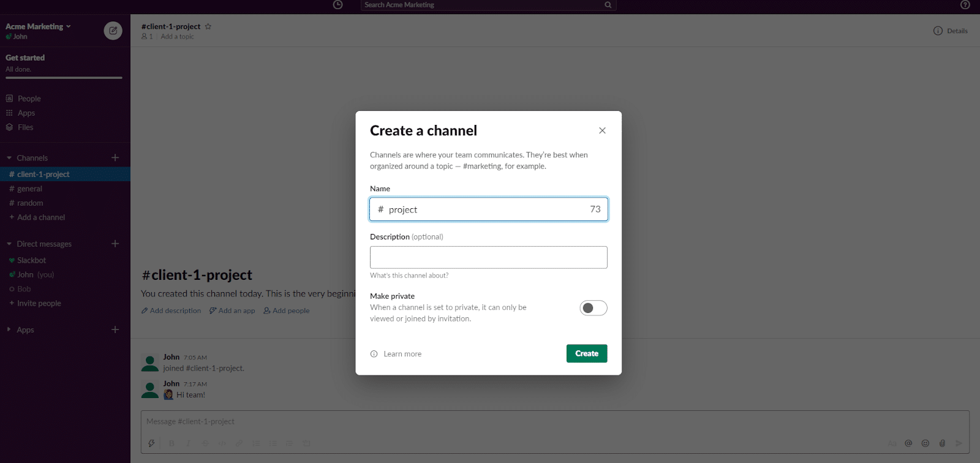Open the Details info panel
This screenshot has height=463, width=980.
(951, 31)
